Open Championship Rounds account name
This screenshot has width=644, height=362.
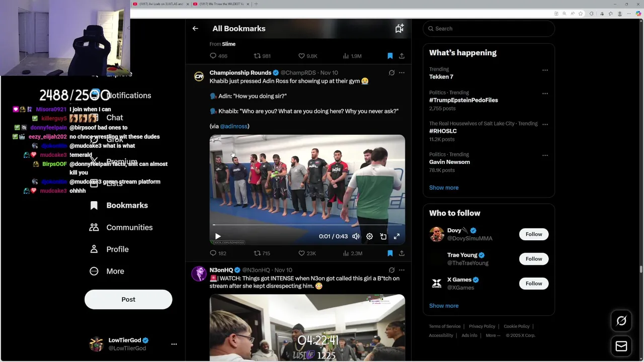coord(240,73)
